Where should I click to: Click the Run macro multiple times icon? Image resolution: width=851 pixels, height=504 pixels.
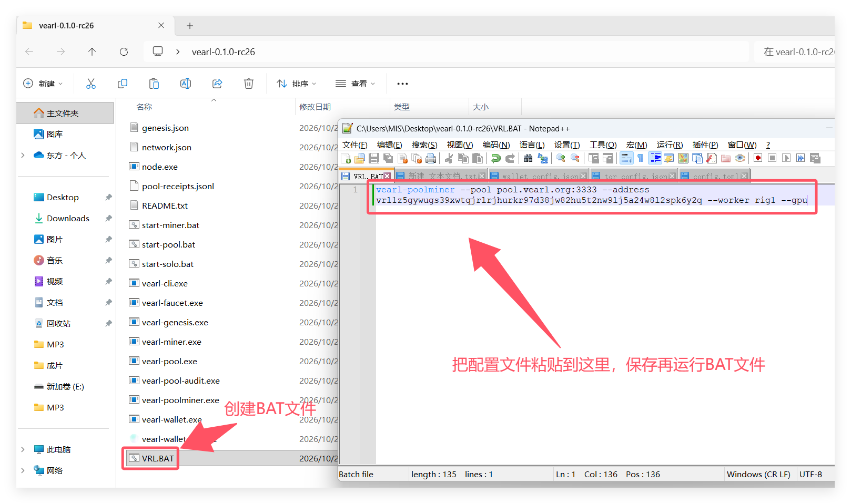click(801, 158)
